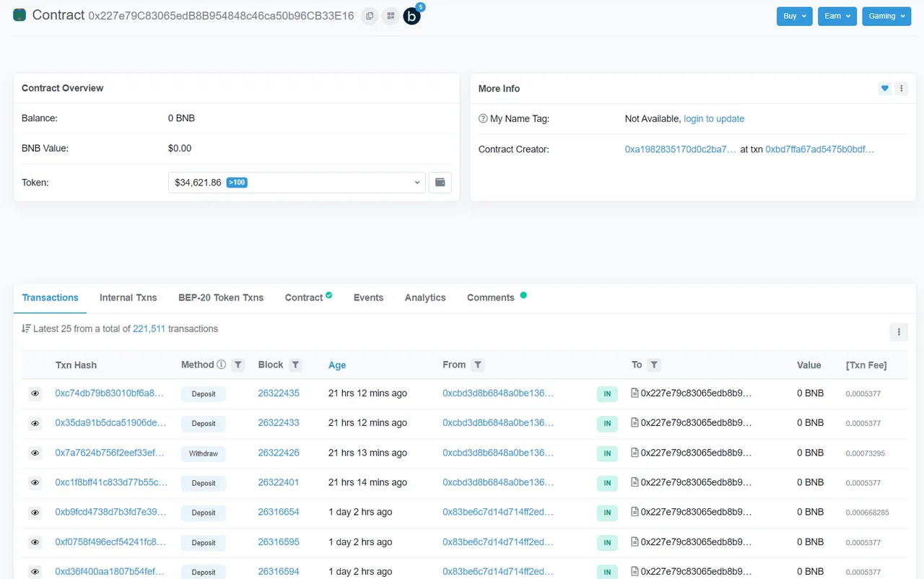924x579 pixels.
Task: Open the Analytics tab
Action: click(x=425, y=297)
